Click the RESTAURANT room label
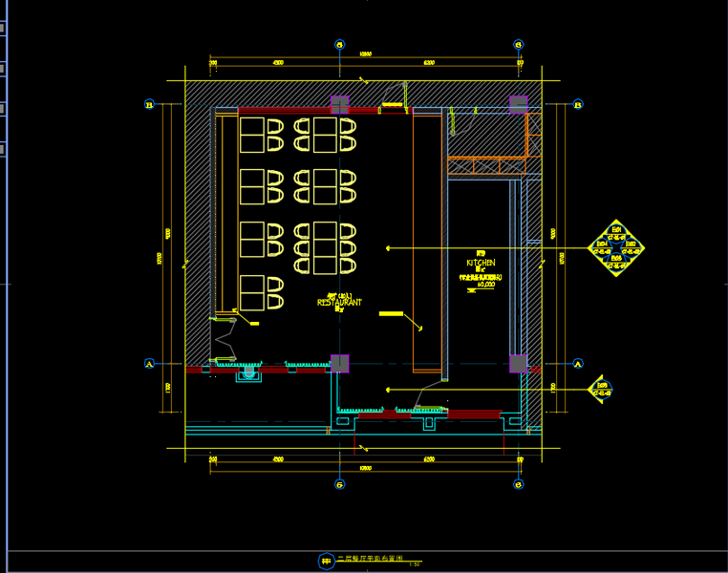 (339, 303)
